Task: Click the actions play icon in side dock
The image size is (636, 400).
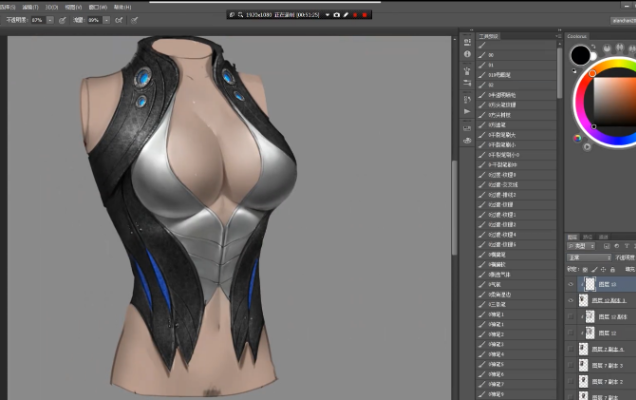Action: pos(467,111)
